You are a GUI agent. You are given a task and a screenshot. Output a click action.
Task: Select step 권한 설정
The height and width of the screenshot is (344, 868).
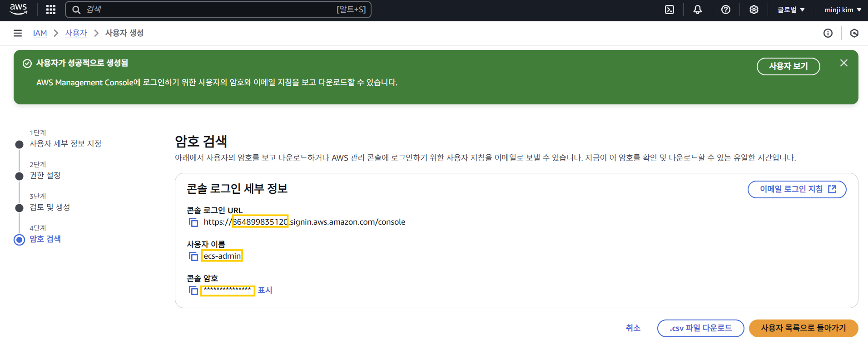[45, 176]
